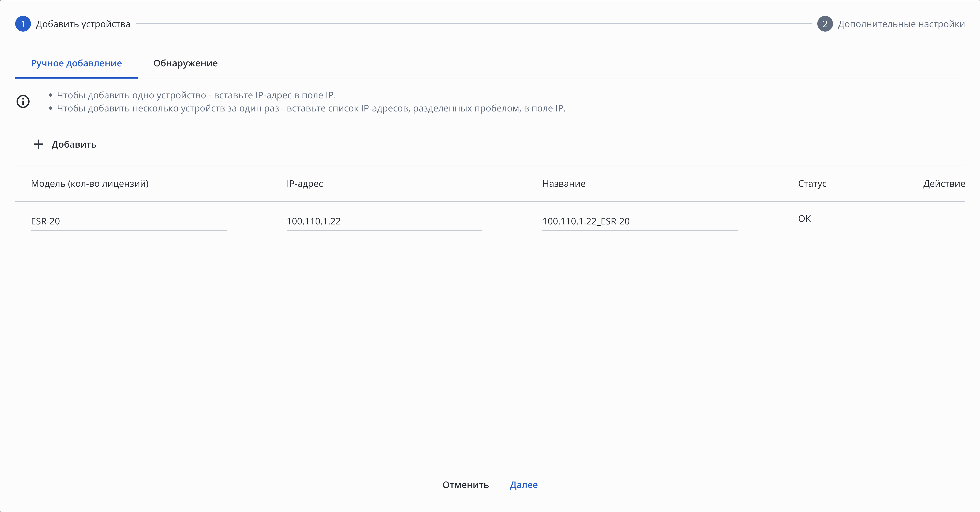Click the name field 100.110.1.22_ESR-20
This screenshot has width=980, height=512.
[x=639, y=221]
